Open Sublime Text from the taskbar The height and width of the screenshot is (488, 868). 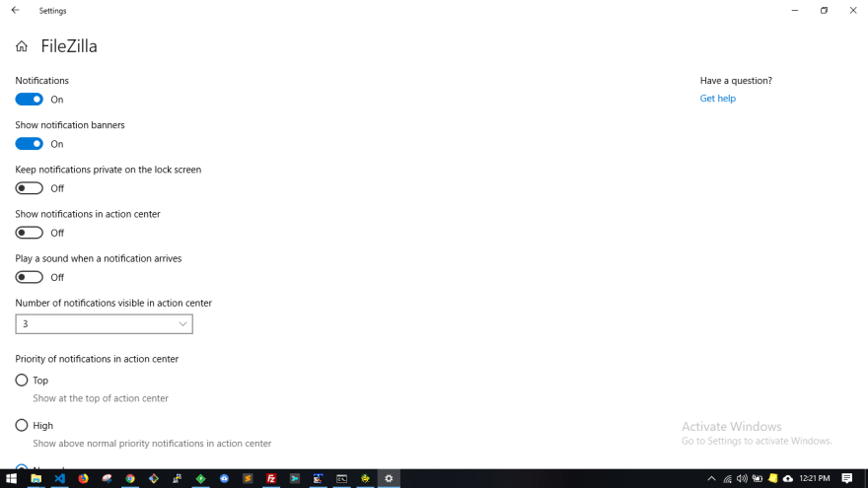248,478
